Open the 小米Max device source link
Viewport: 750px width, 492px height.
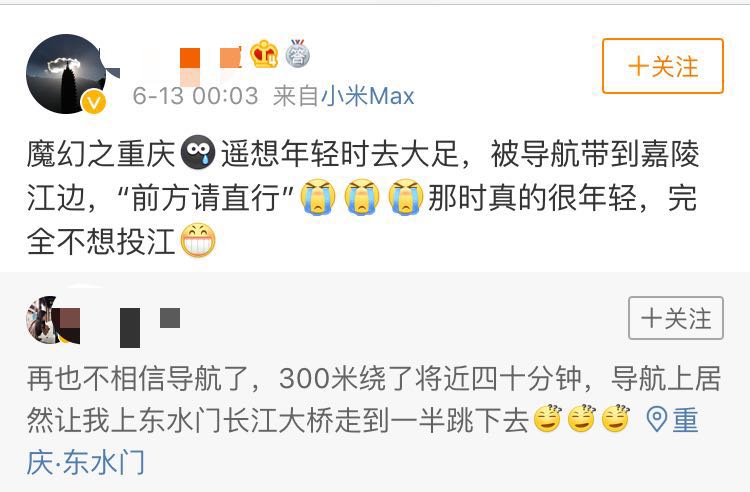tap(367, 96)
